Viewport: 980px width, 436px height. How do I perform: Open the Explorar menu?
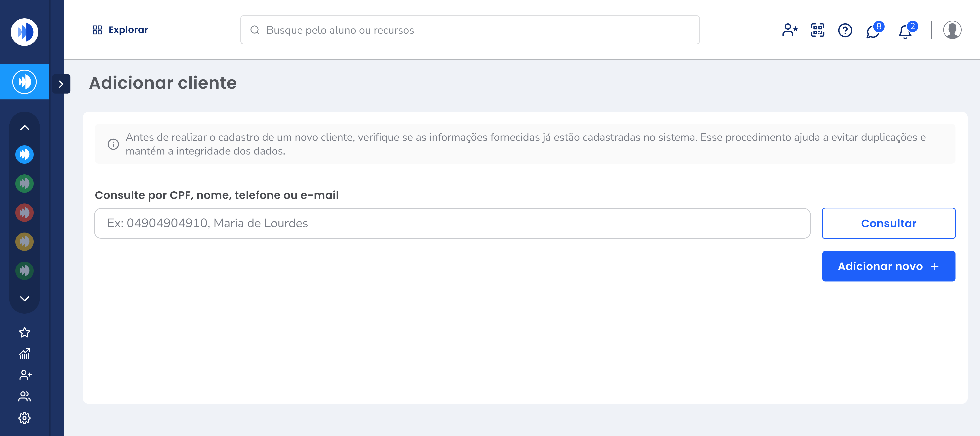tap(120, 30)
